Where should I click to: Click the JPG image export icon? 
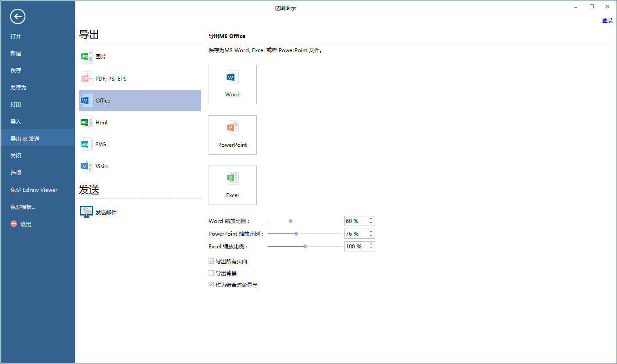click(x=86, y=57)
